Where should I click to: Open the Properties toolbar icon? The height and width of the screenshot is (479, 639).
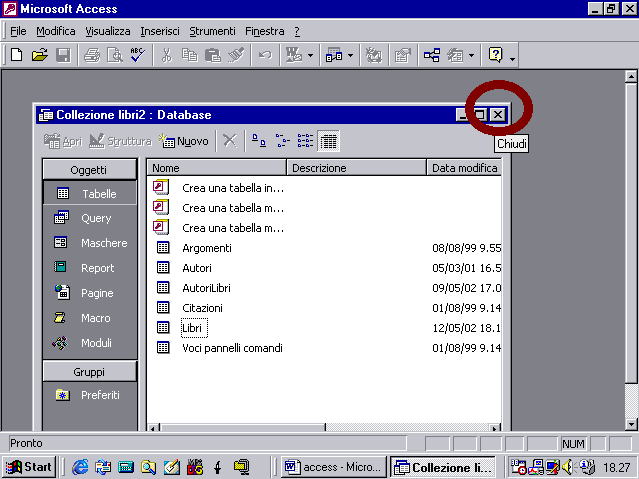pos(403,55)
